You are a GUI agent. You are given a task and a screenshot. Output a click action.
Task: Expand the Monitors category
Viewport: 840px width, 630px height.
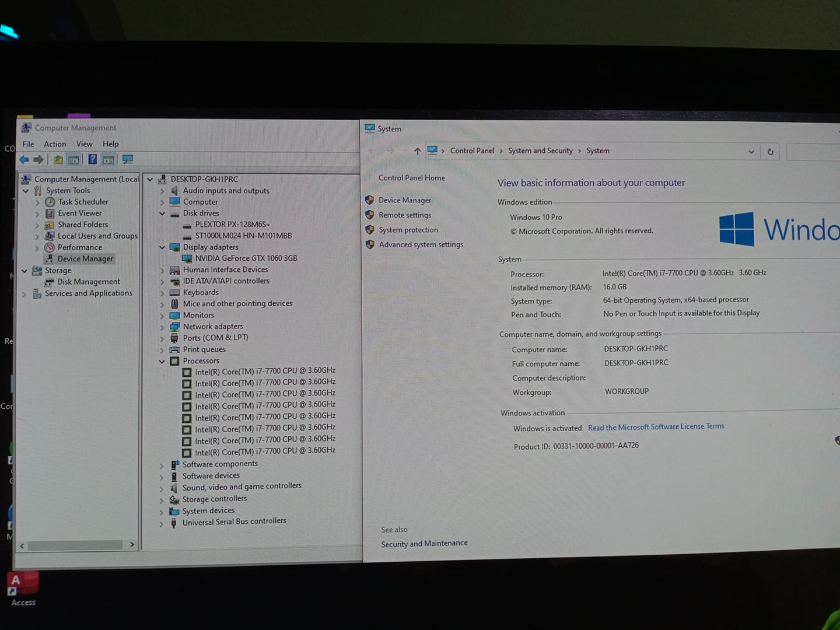pos(162,316)
